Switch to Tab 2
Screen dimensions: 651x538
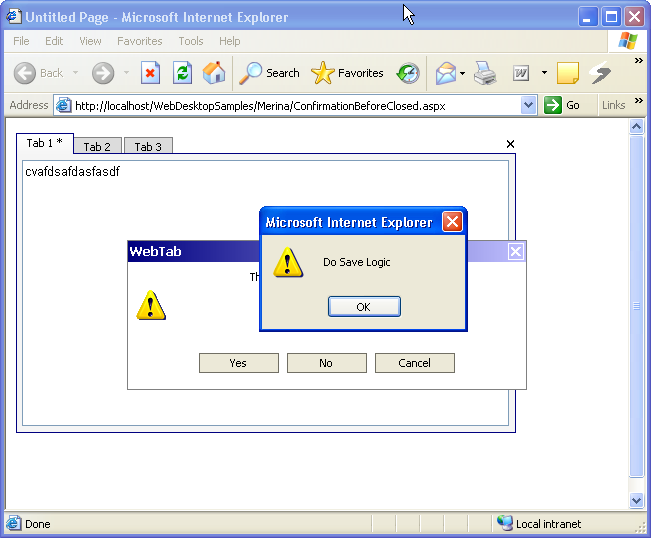[x=97, y=147]
